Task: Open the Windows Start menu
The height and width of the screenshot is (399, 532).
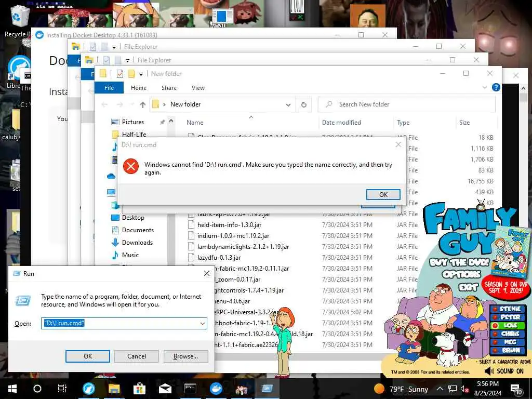Action: click(x=12, y=389)
